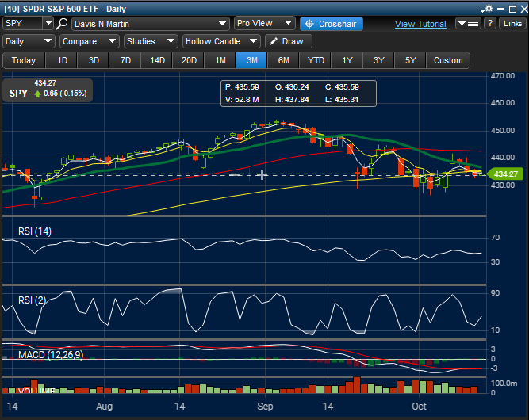Open the Daily frequency dropdown
Image resolution: width=529 pixels, height=420 pixels.
(x=29, y=41)
